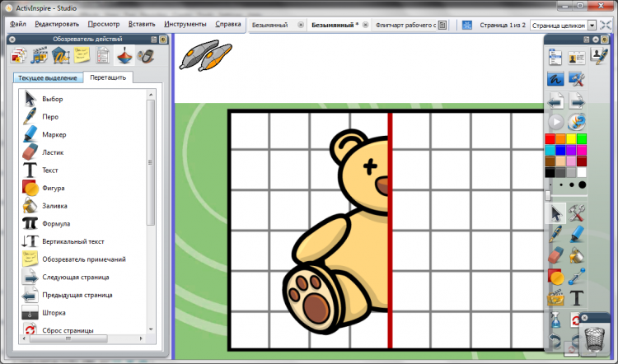
Task: Open the Файл menu
Action: click(18, 24)
